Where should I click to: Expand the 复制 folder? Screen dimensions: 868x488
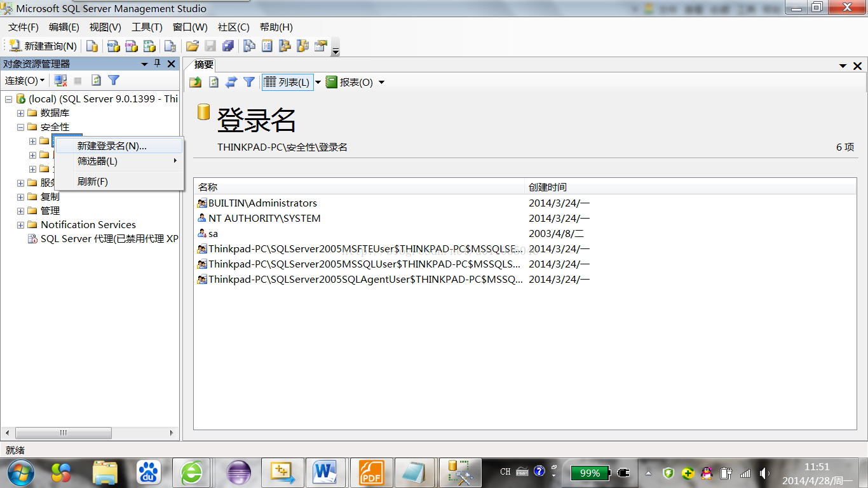point(21,197)
